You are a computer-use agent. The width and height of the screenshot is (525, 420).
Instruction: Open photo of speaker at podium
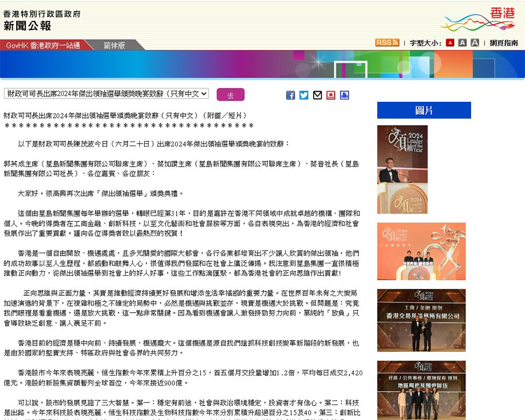tap(402, 169)
